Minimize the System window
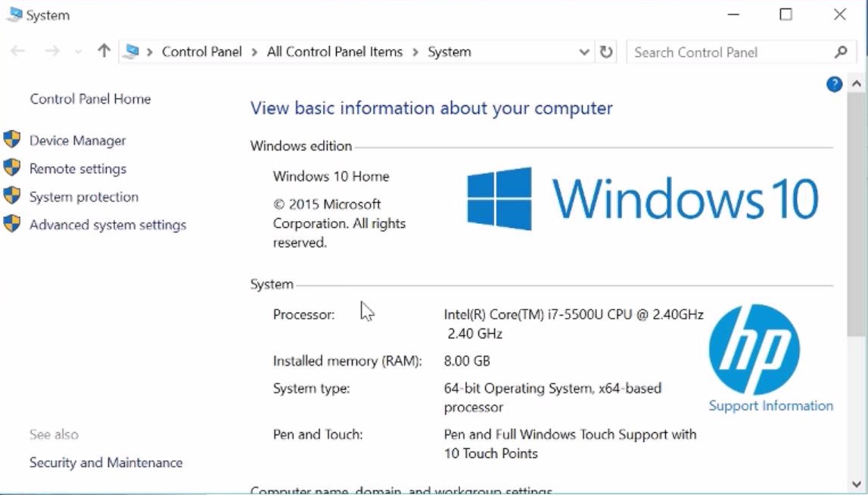868x495 pixels. tap(733, 14)
